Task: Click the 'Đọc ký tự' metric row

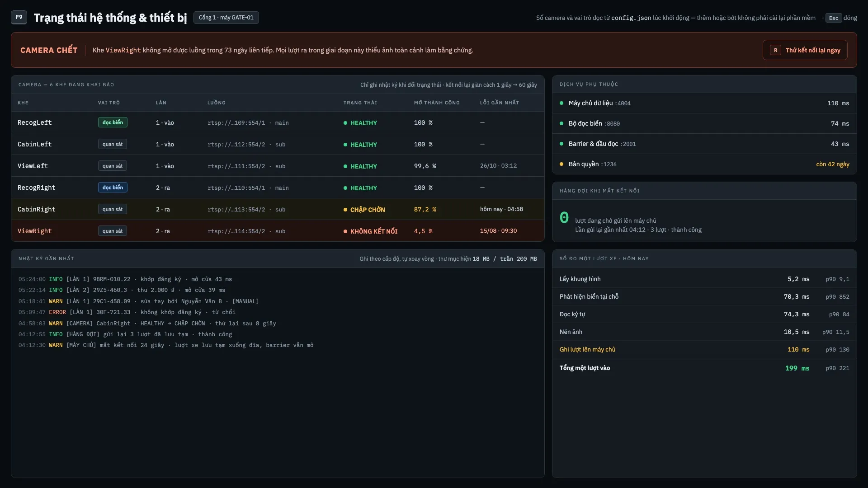Action: 704,314
